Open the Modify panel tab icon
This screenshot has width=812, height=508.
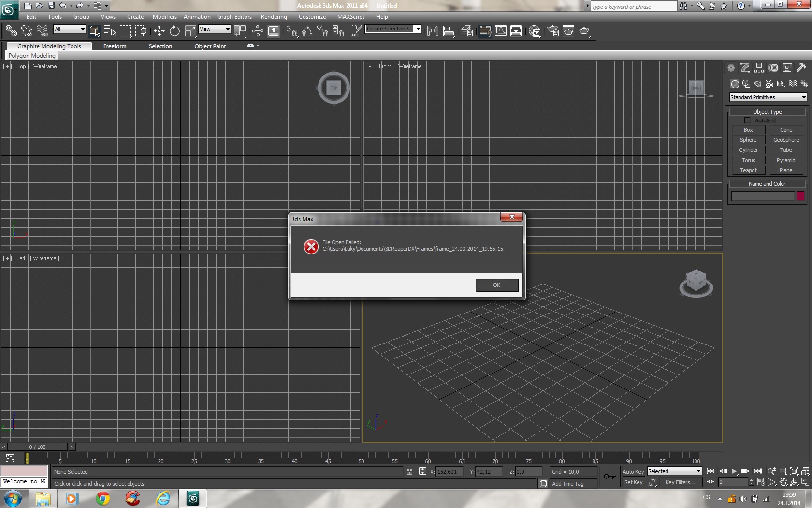click(x=745, y=68)
